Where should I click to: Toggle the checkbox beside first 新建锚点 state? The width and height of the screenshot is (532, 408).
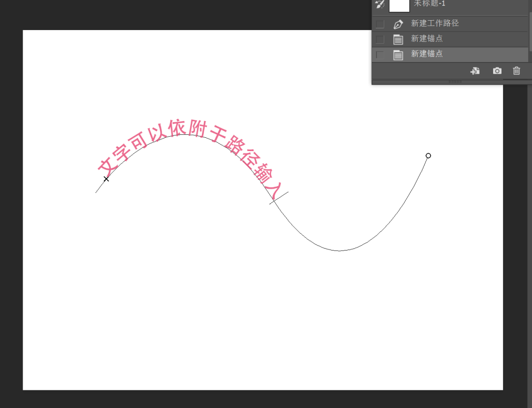(379, 39)
